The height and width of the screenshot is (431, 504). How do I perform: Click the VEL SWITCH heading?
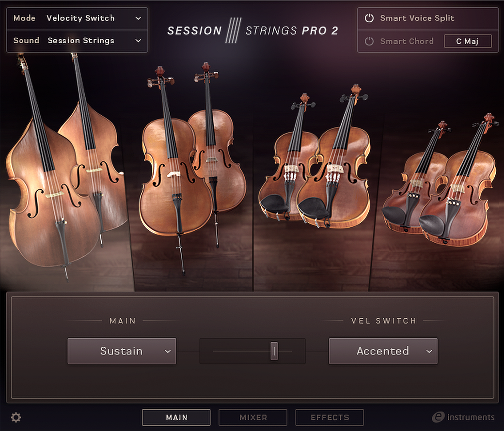[x=384, y=321]
